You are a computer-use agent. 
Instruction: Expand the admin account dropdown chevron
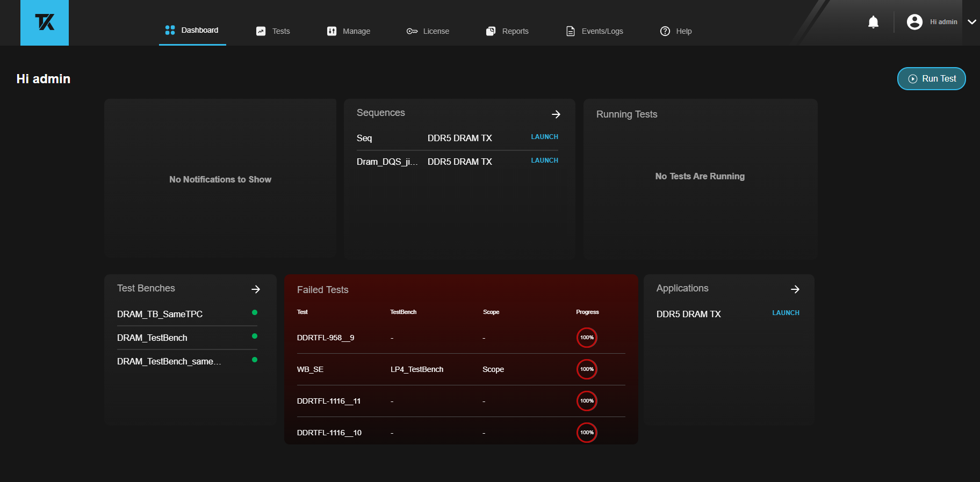click(971, 22)
